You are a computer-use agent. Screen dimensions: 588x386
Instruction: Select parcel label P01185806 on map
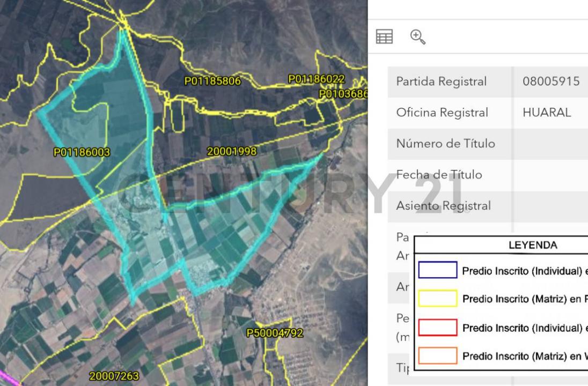[x=212, y=81]
